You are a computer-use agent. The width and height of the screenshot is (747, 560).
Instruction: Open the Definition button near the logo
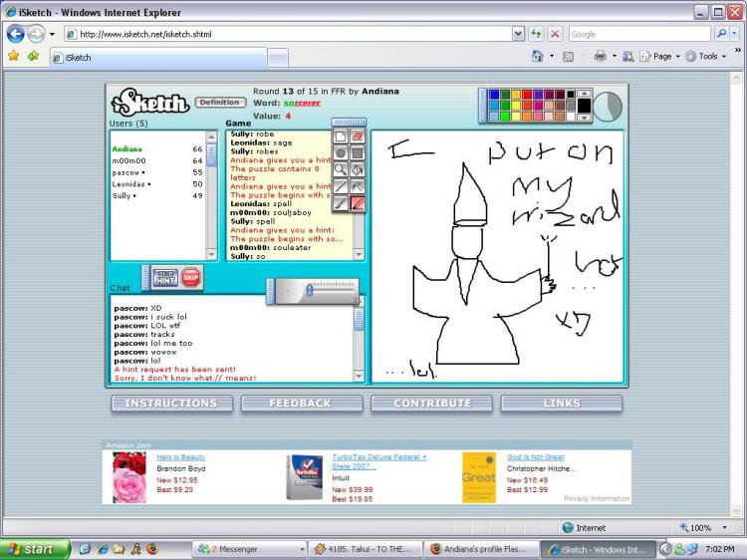[x=219, y=102]
